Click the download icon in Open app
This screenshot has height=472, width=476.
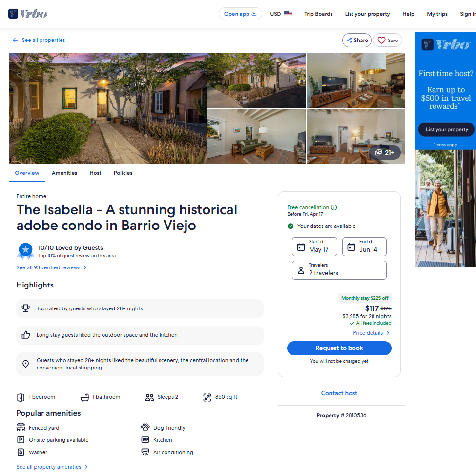coord(254,14)
